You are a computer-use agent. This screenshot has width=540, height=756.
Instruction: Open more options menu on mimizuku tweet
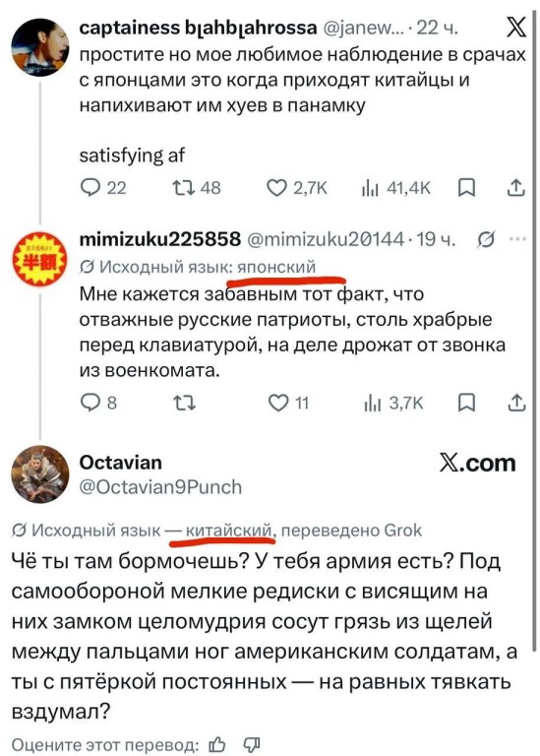point(517,238)
